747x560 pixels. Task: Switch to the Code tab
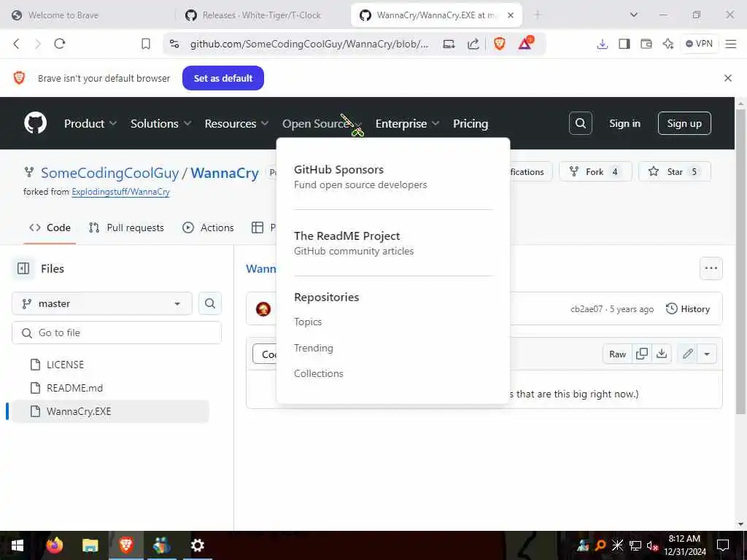[x=50, y=227]
